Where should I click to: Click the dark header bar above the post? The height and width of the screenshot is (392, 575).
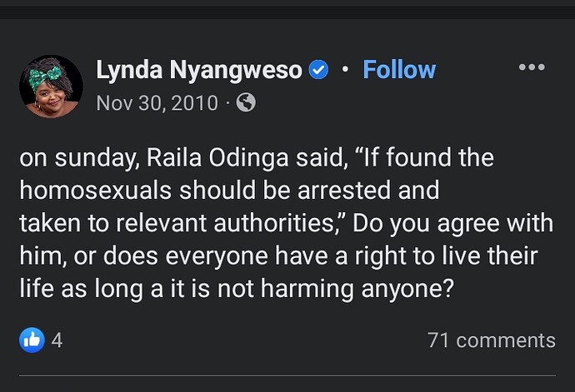point(287,8)
